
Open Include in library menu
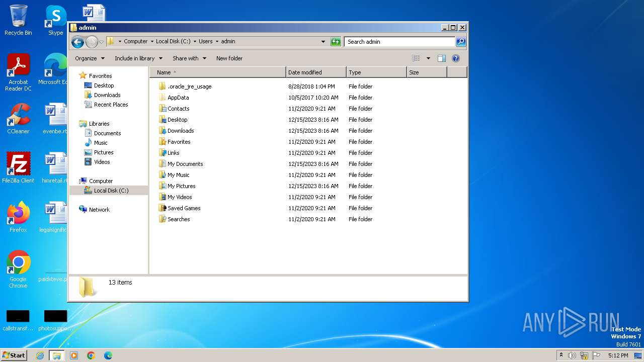click(x=138, y=58)
